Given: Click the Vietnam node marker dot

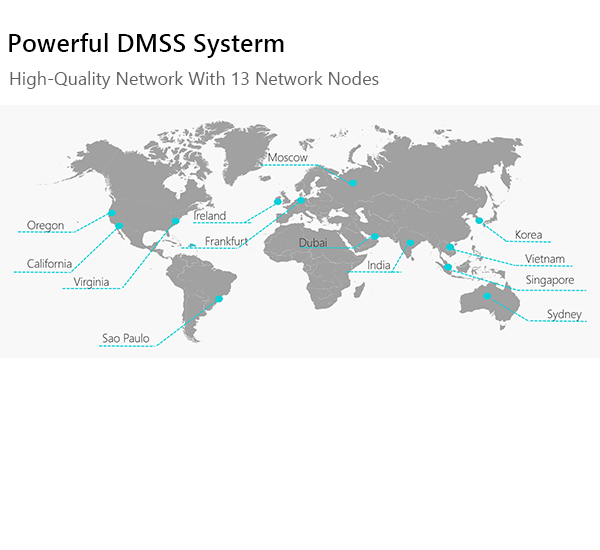Looking at the screenshot, I should (x=450, y=248).
